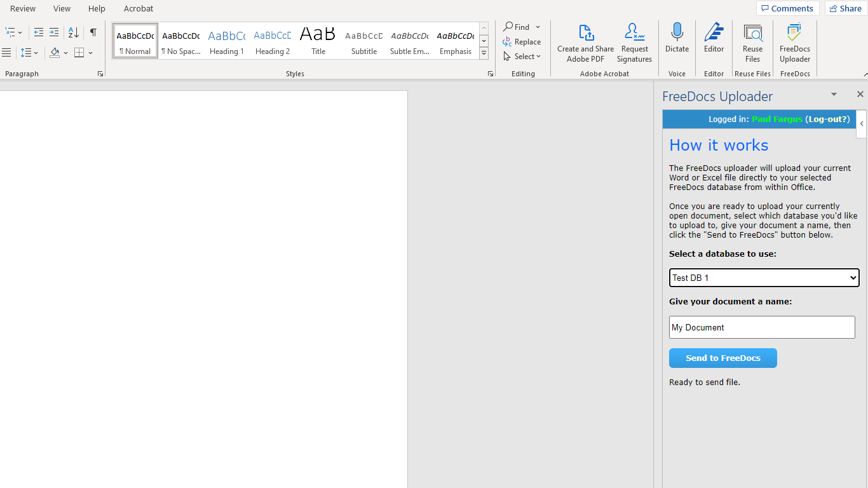Open the Multilevel List dropdown arrow

click(20, 32)
